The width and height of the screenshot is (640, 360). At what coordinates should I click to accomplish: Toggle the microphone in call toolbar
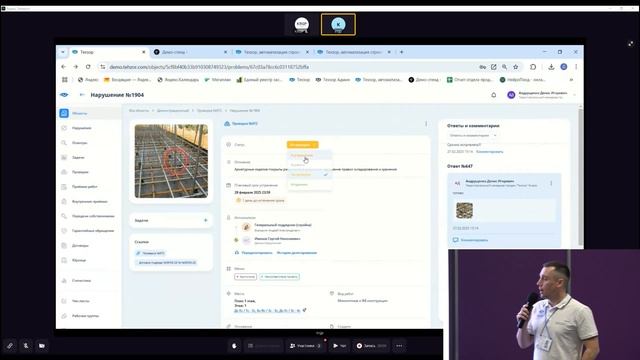pos(26,346)
